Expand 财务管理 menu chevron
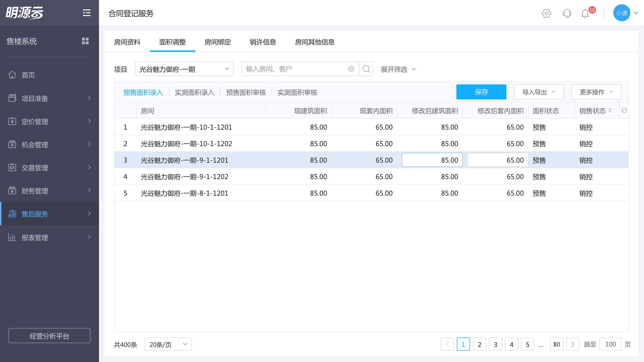 (x=89, y=190)
